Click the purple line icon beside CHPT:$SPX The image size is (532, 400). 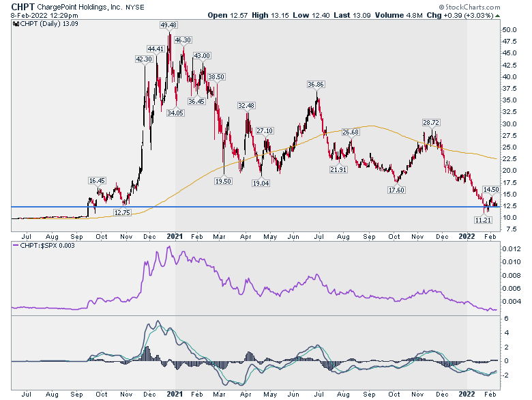[x=16, y=246]
